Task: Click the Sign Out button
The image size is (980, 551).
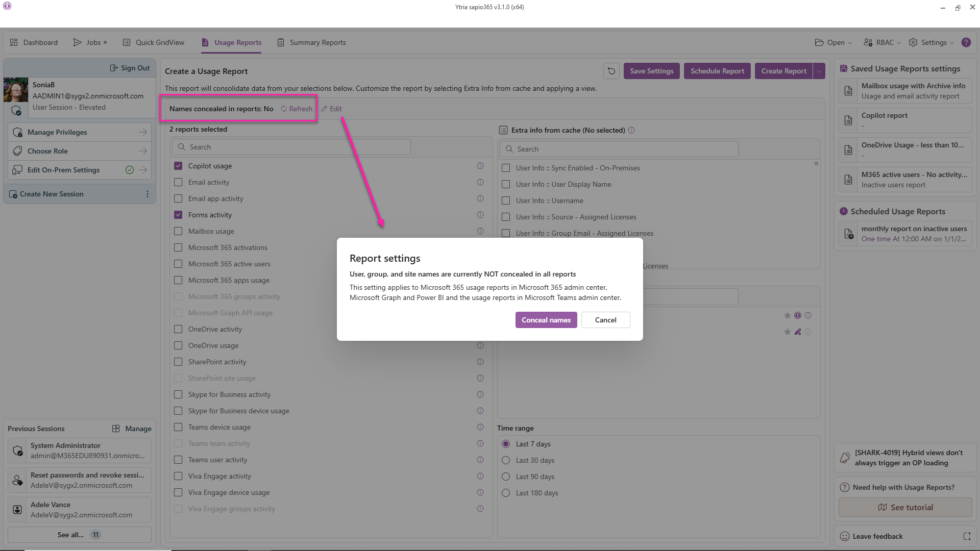Action: [130, 68]
